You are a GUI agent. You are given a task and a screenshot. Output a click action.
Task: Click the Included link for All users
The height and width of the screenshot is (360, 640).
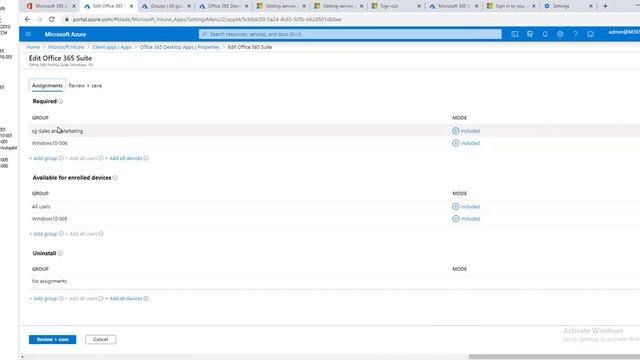(x=470, y=207)
